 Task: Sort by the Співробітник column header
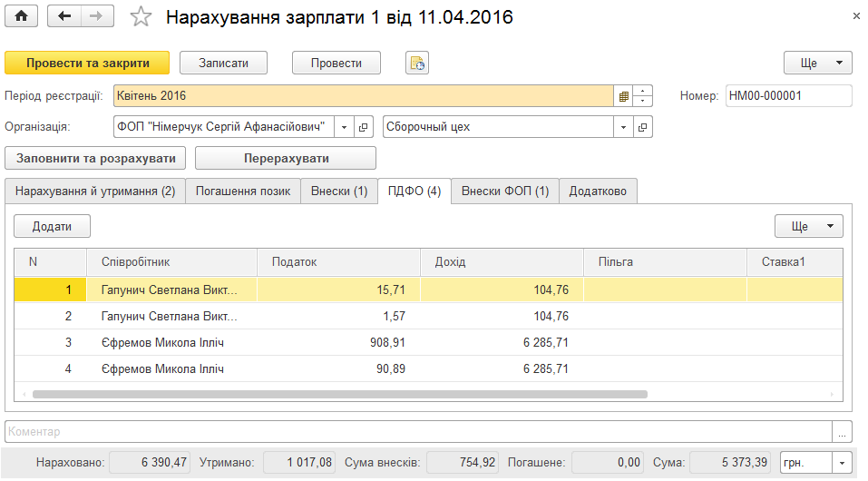point(171,262)
